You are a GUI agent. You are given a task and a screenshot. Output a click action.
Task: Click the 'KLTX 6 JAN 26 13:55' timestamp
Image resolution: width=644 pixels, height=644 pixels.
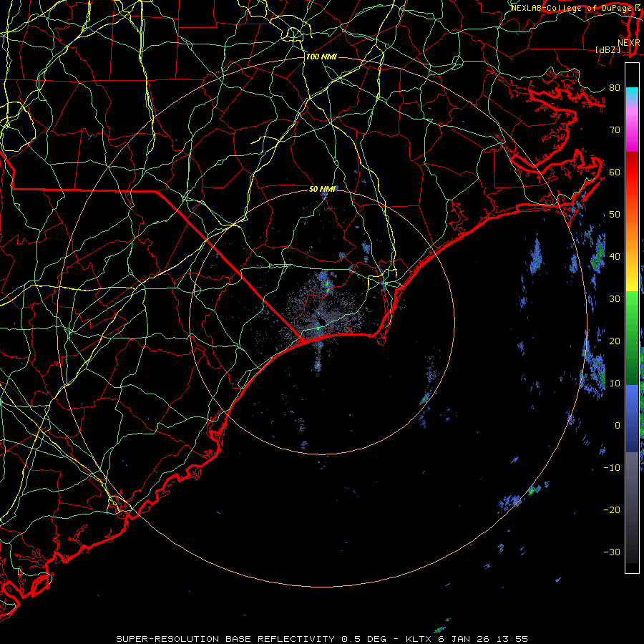pyautogui.click(x=467, y=639)
